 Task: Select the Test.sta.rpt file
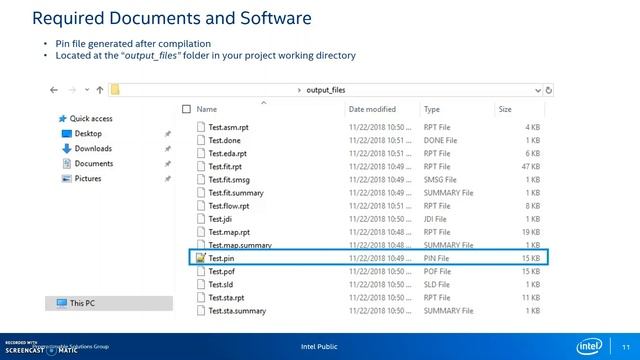pos(227,298)
